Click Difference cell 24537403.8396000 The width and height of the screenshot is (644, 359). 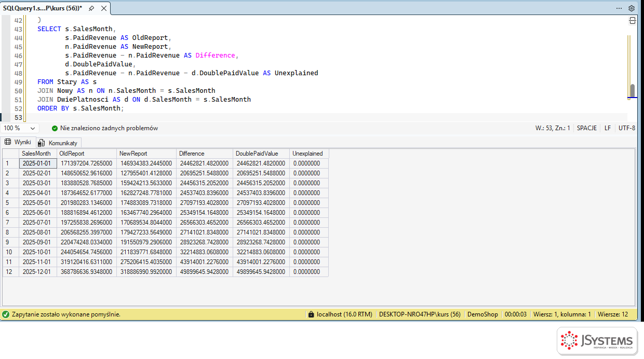click(x=205, y=193)
